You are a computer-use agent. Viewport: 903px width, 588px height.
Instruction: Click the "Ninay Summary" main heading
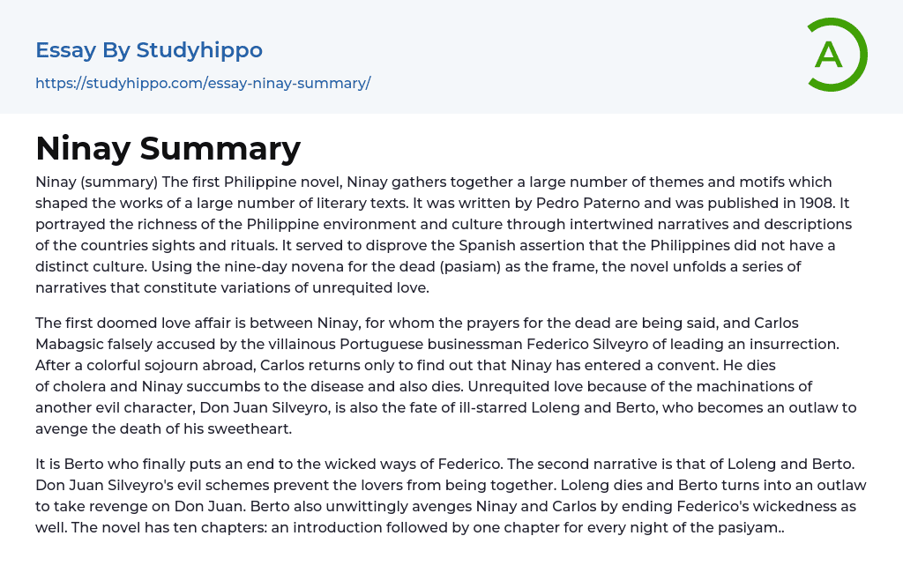tap(168, 148)
